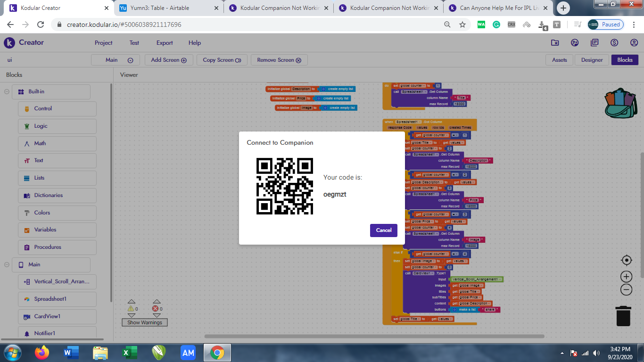Switch to Can Anyone Help Me IPL tab

[x=499, y=8]
